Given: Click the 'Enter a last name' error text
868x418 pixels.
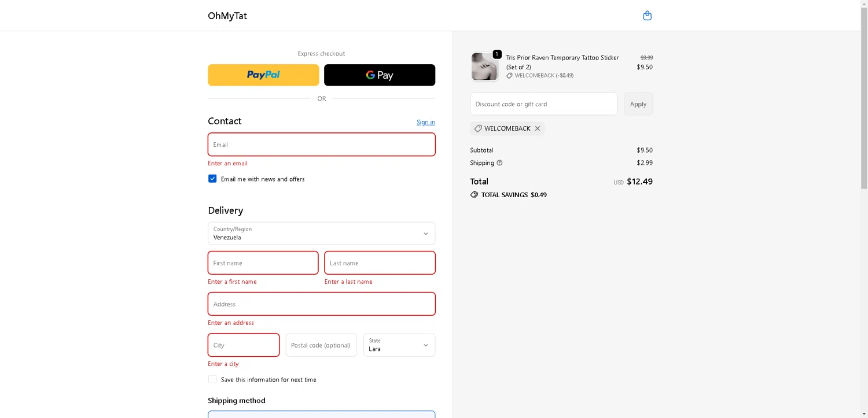Looking at the screenshot, I should click(x=348, y=282).
